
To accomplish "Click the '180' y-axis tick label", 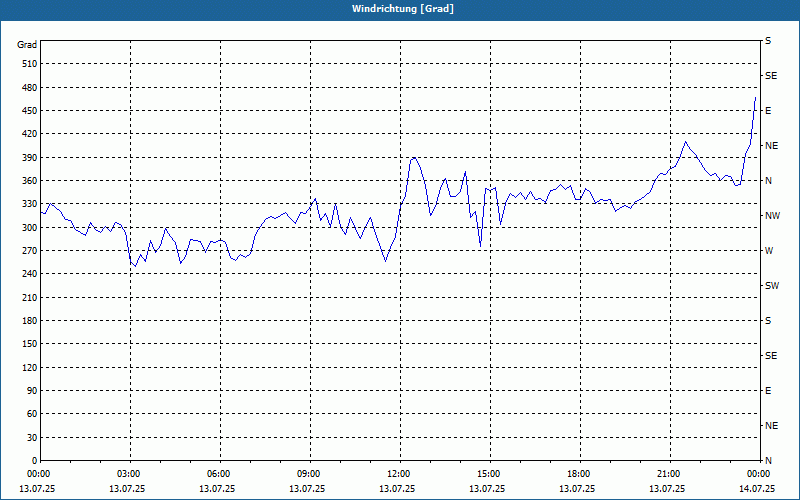I will click(x=30, y=321).
